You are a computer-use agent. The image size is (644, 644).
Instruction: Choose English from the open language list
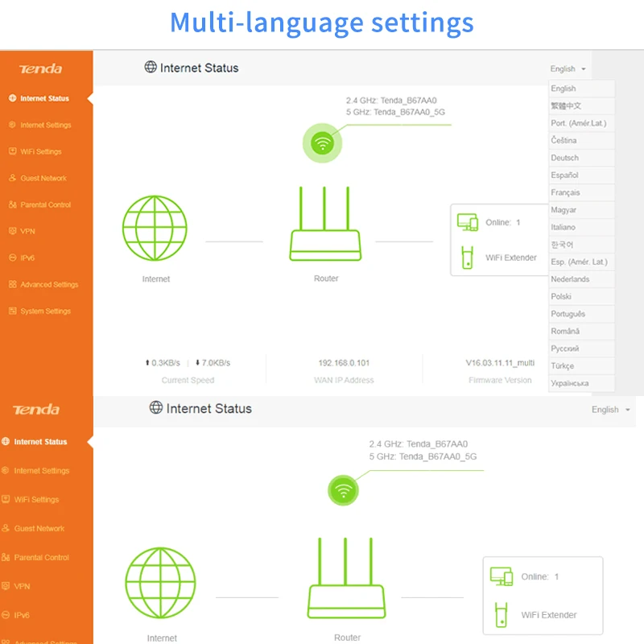point(581,89)
